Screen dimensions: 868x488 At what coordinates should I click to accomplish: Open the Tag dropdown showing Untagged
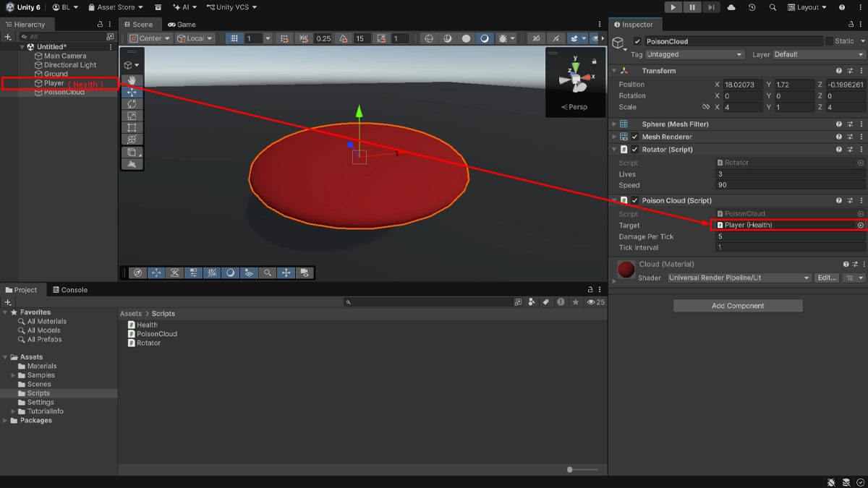[694, 54]
